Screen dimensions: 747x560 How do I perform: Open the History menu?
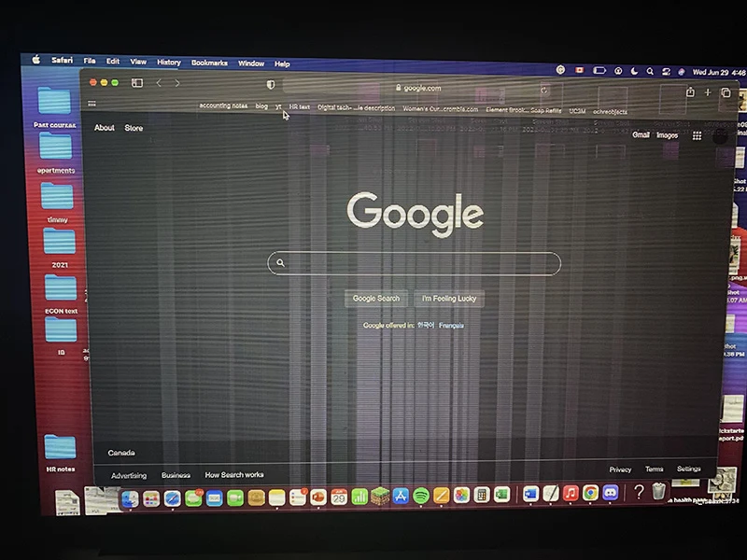tap(169, 62)
